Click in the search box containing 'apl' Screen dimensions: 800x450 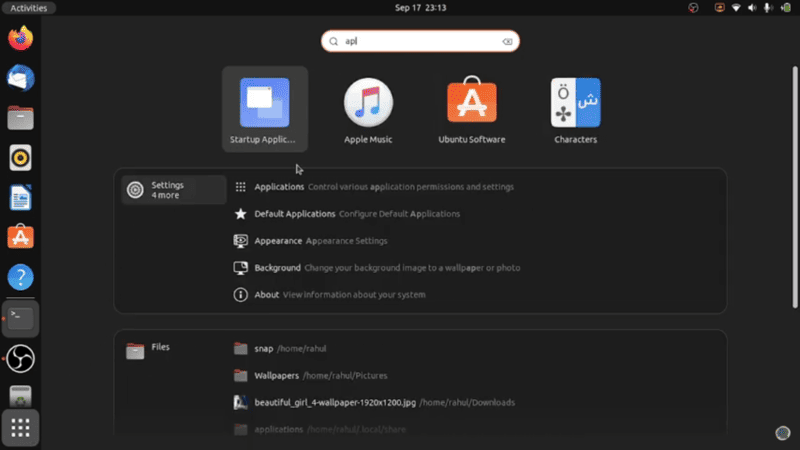click(x=420, y=41)
